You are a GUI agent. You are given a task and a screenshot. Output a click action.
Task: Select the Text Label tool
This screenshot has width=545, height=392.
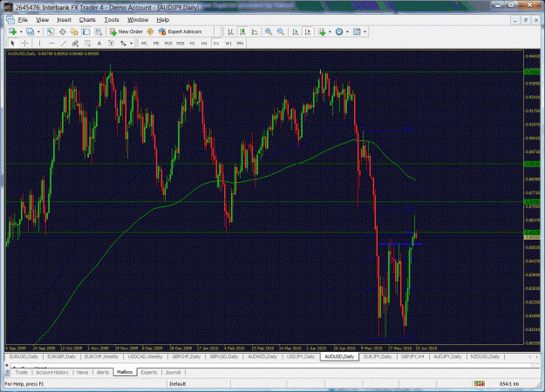[112, 43]
